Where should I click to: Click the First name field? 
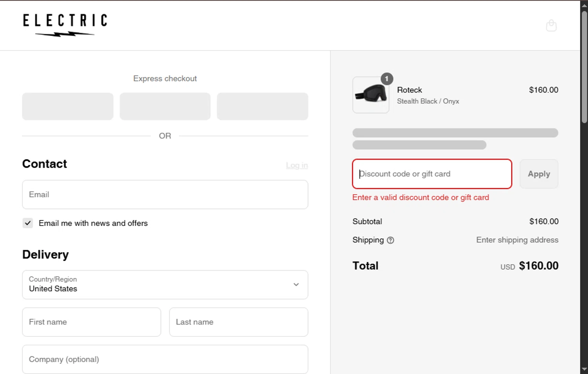91,322
